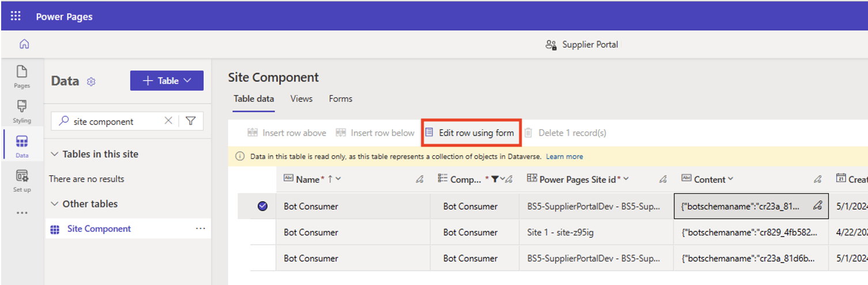Select the third Bot Consumer row
This screenshot has height=285, width=868.
pyautogui.click(x=263, y=258)
